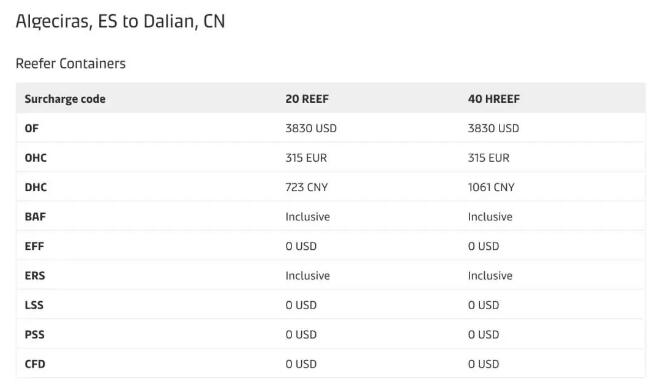
Task: Select the PSS row label
Action: (x=34, y=334)
